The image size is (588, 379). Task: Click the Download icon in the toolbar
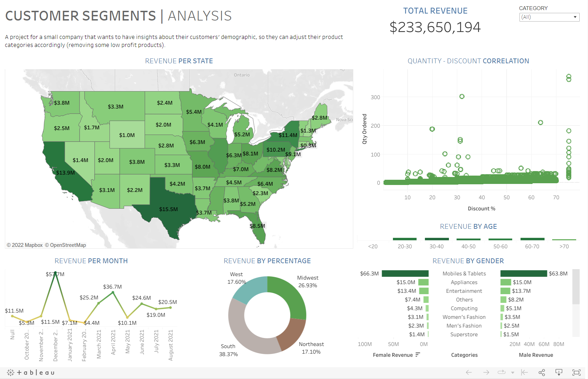pyautogui.click(x=559, y=372)
